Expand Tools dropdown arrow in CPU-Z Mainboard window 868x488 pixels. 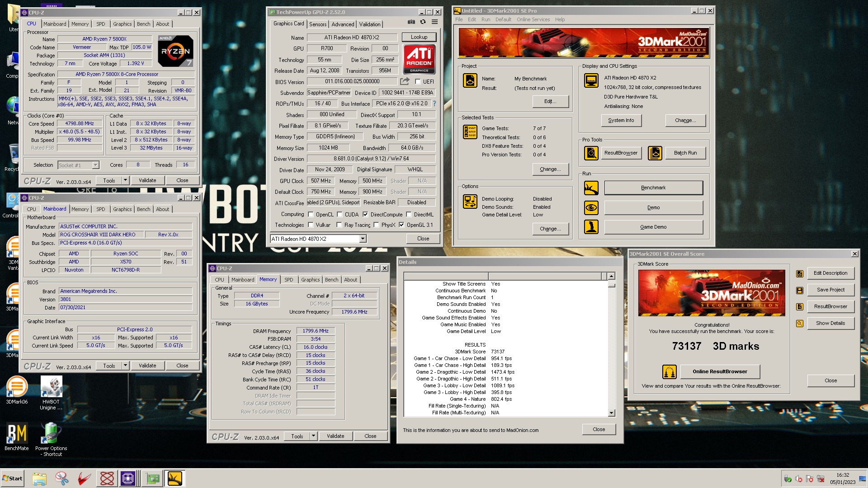coord(125,366)
